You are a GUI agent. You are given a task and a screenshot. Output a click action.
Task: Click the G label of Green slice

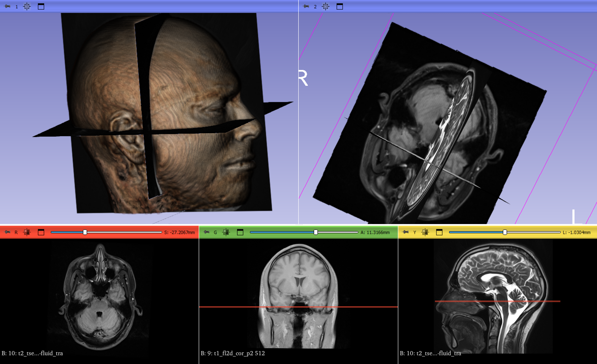215,232
